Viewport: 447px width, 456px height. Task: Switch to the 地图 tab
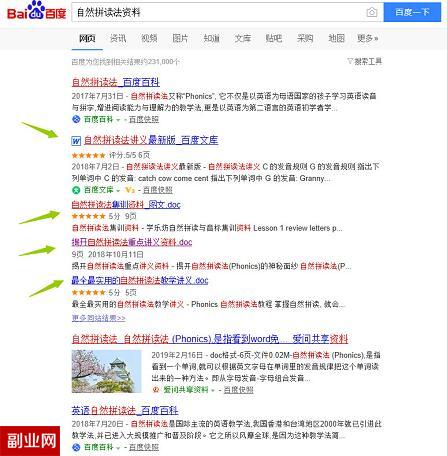click(336, 38)
